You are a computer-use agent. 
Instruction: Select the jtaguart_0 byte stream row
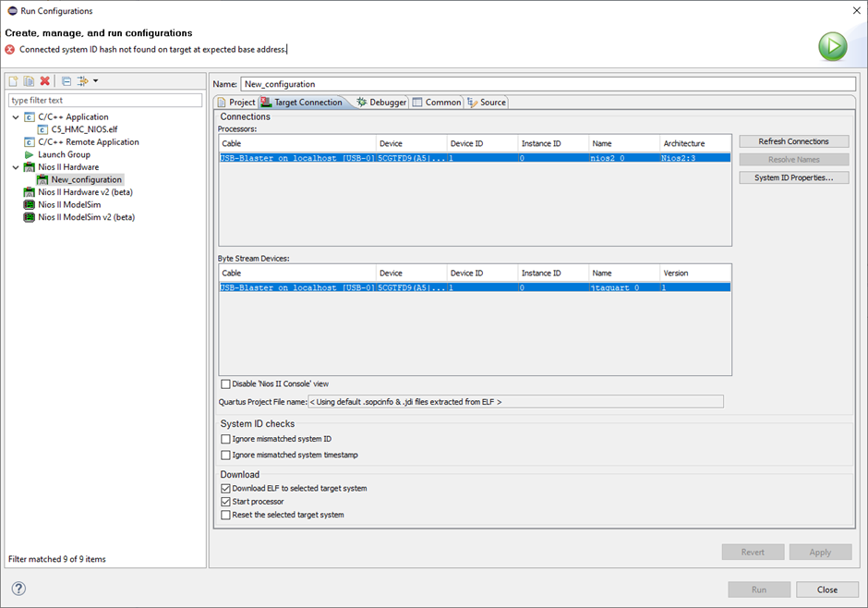(x=475, y=288)
